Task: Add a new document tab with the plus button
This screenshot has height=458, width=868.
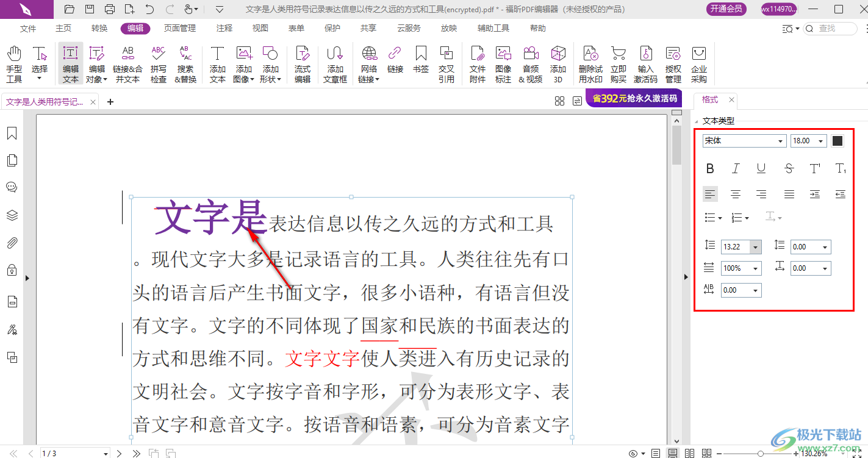Action: point(110,102)
